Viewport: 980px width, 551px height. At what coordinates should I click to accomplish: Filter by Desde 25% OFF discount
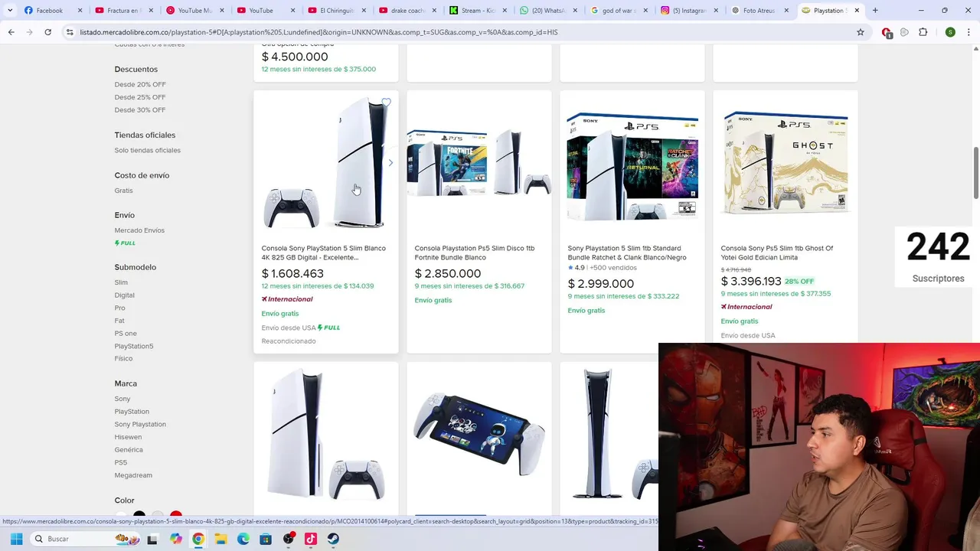(140, 97)
